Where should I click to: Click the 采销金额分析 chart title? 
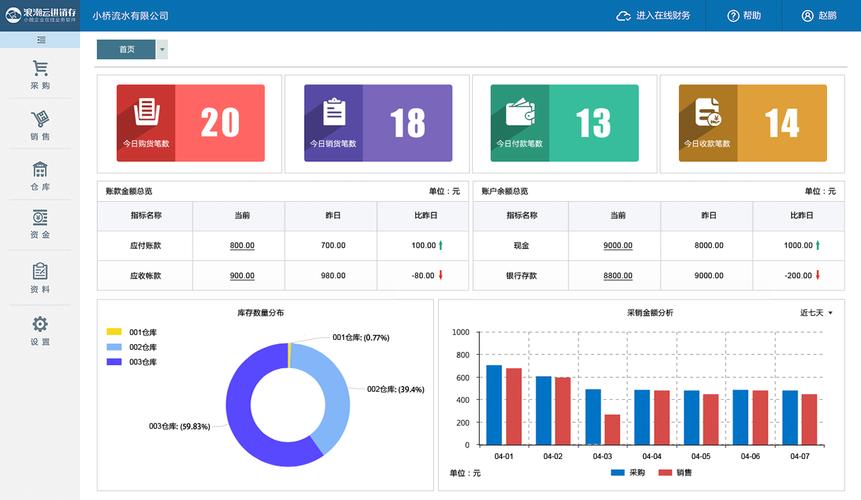pos(650,313)
